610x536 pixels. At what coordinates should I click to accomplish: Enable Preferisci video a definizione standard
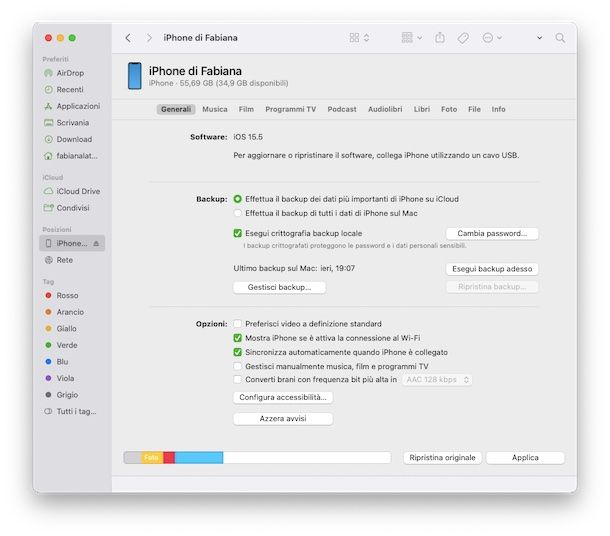pyautogui.click(x=237, y=324)
